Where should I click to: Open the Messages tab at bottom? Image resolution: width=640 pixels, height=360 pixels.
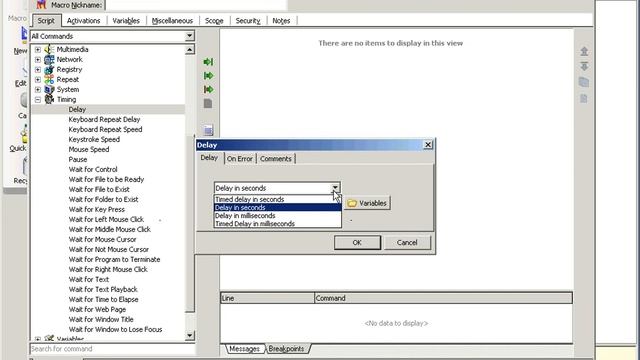(244, 349)
